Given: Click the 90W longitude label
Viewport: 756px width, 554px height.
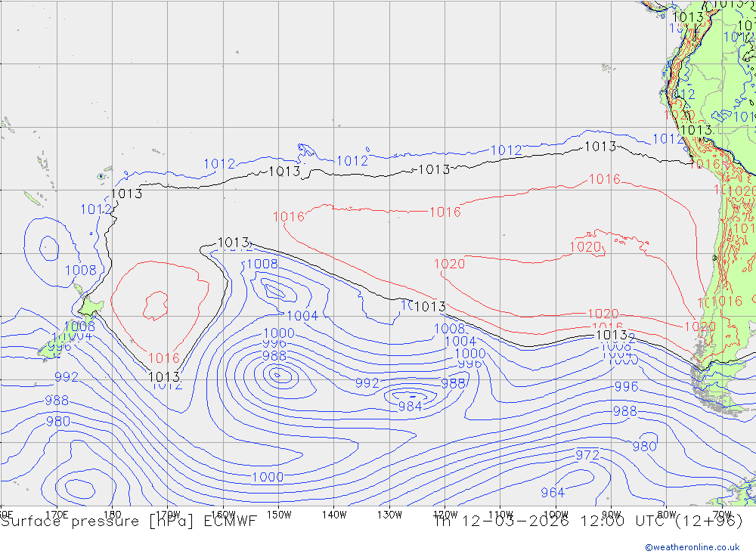Looking at the screenshot, I should pyautogui.click(x=612, y=515).
